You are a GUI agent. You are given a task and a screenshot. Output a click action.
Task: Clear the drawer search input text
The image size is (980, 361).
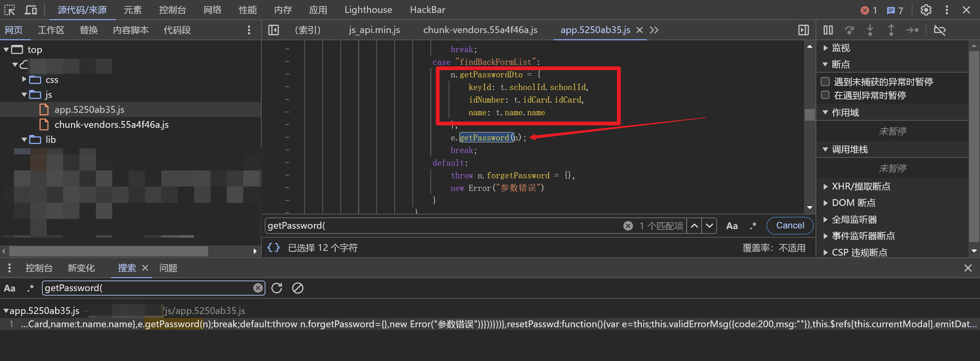pyautogui.click(x=258, y=288)
